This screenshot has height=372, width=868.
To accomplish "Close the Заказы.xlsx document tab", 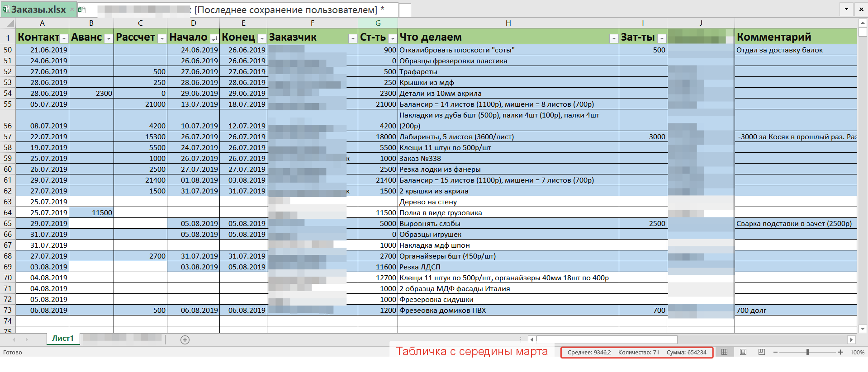I will tap(72, 9).
